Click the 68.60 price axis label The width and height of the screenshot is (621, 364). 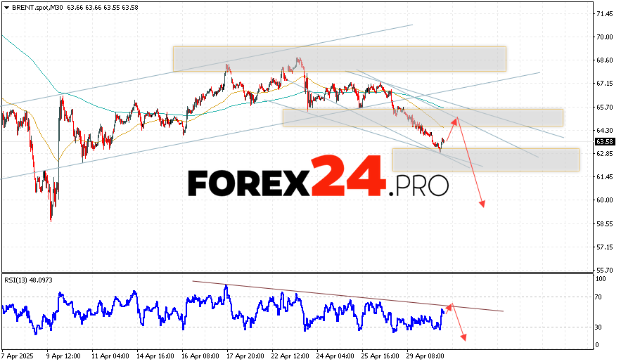point(604,60)
